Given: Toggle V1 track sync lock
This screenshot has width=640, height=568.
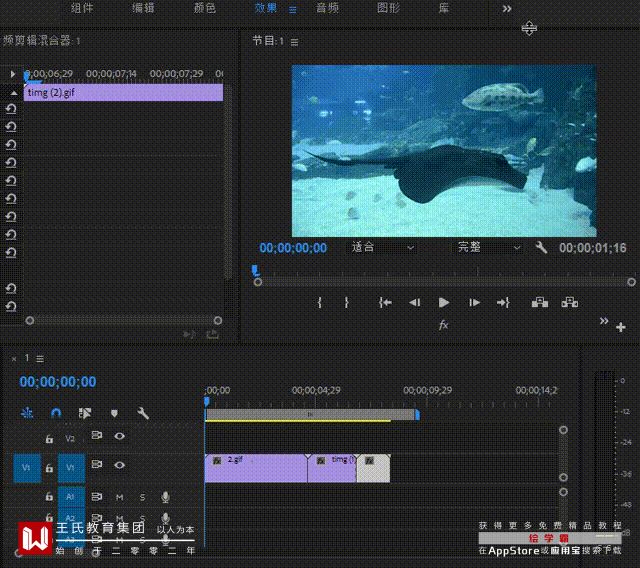Looking at the screenshot, I should (x=97, y=464).
